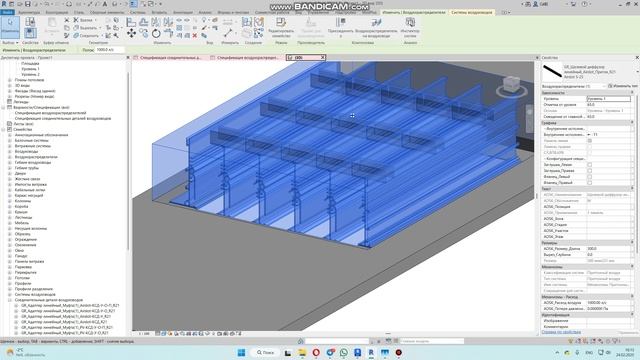Toggle the Заглушка_Левая checkbox
The width and height of the screenshot is (640, 360).
pyautogui.click(x=589, y=165)
